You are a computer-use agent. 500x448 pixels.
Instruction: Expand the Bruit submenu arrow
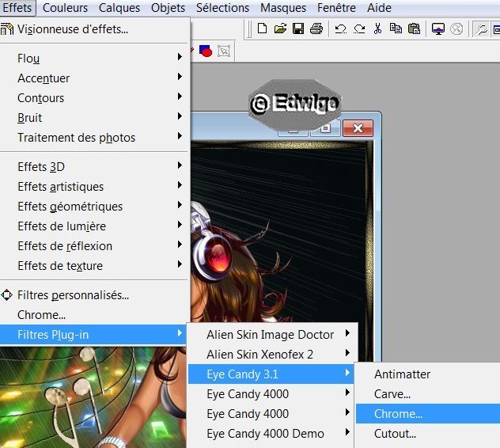(180, 116)
